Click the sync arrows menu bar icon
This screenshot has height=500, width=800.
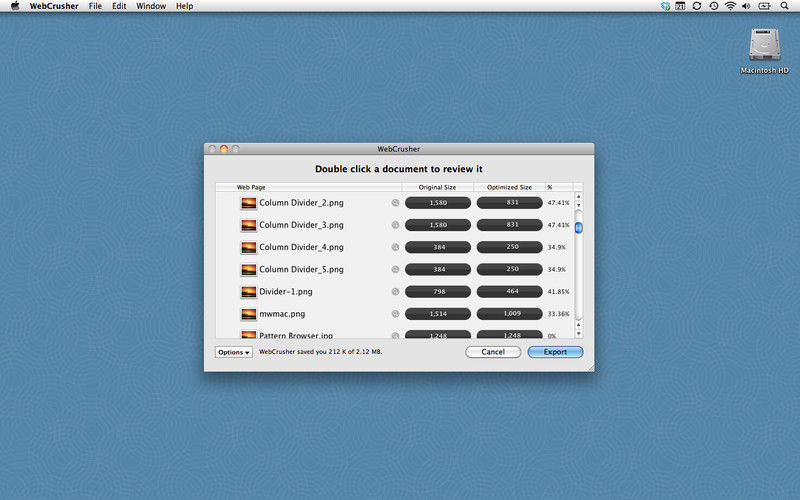pyautogui.click(x=697, y=6)
